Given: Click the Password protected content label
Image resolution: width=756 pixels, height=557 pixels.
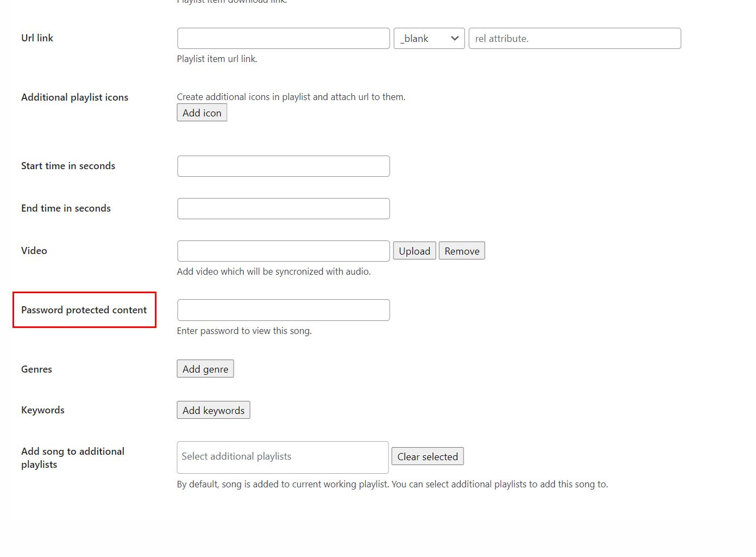Looking at the screenshot, I should point(84,310).
